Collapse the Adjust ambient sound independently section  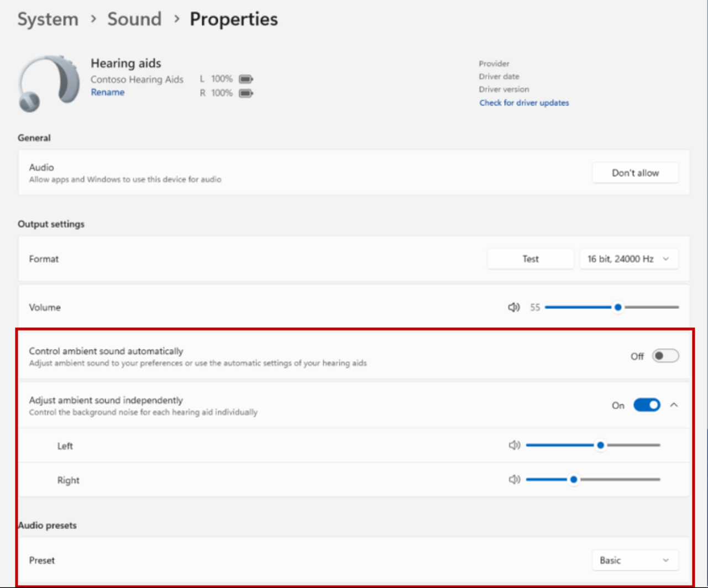tap(674, 406)
